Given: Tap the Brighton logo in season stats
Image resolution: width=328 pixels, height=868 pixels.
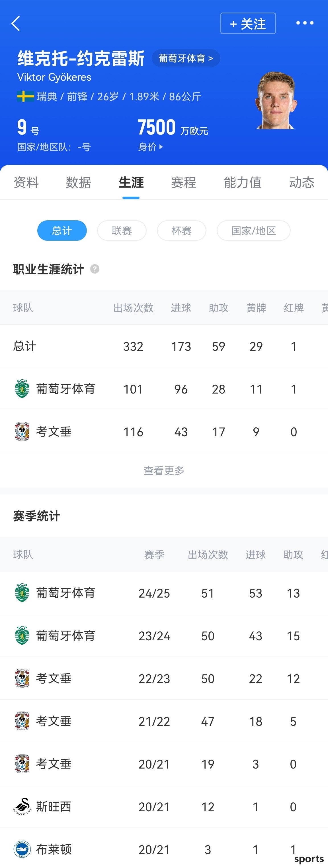Looking at the screenshot, I should point(22,849).
